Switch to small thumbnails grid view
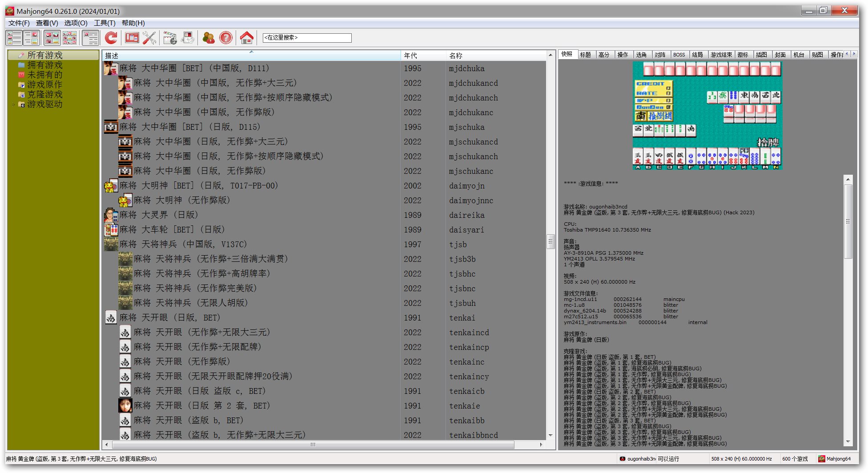Viewport: 868px width, 473px height. [x=69, y=38]
